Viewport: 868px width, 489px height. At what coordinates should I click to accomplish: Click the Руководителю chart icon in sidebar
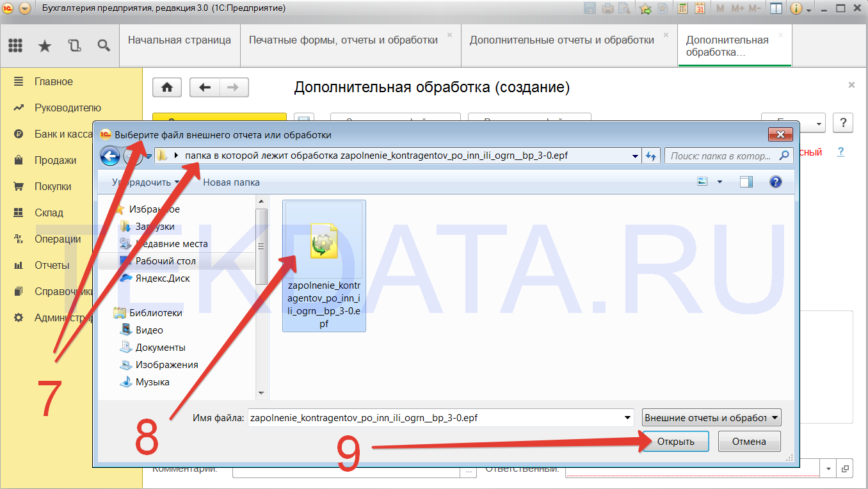point(19,108)
